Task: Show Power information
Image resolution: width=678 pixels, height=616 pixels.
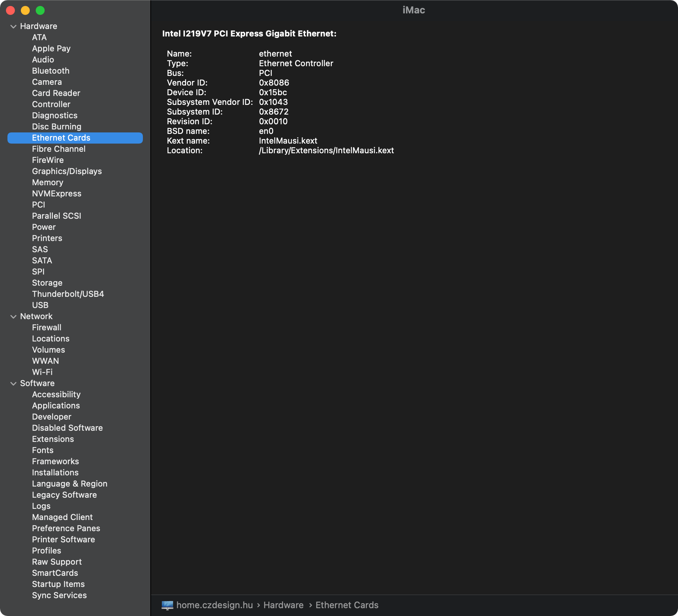Action: click(44, 227)
